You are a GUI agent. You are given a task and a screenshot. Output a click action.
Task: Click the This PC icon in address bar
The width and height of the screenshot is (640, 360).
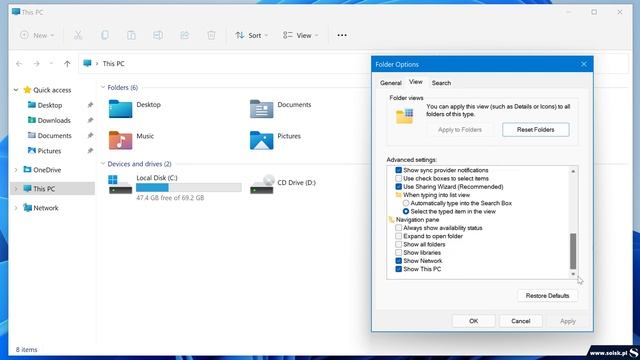(87, 63)
